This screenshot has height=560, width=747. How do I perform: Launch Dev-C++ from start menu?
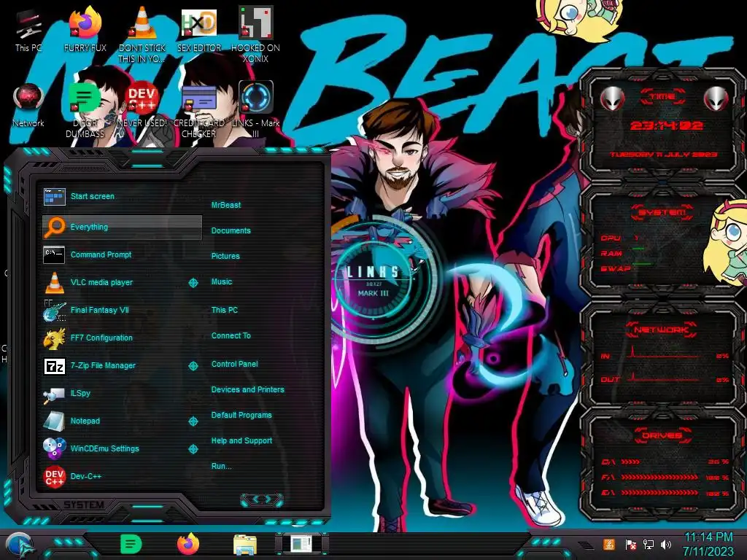click(122, 476)
